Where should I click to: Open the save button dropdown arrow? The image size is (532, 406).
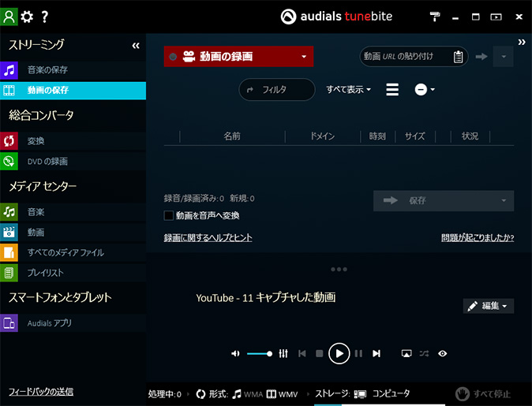[504, 200]
